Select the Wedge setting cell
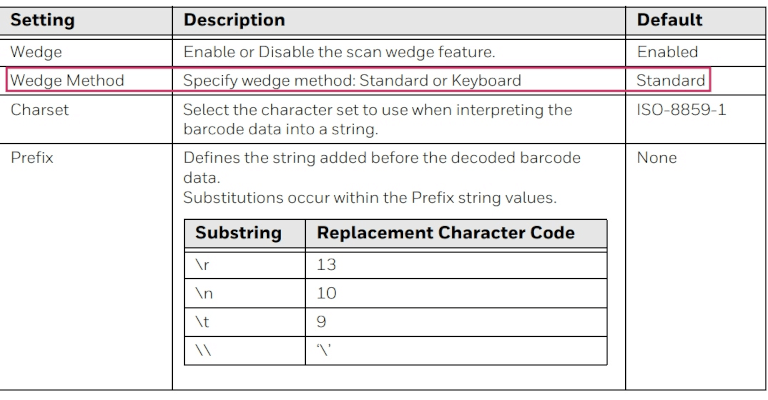Image resolution: width=768 pixels, height=400 pixels. 36,51
